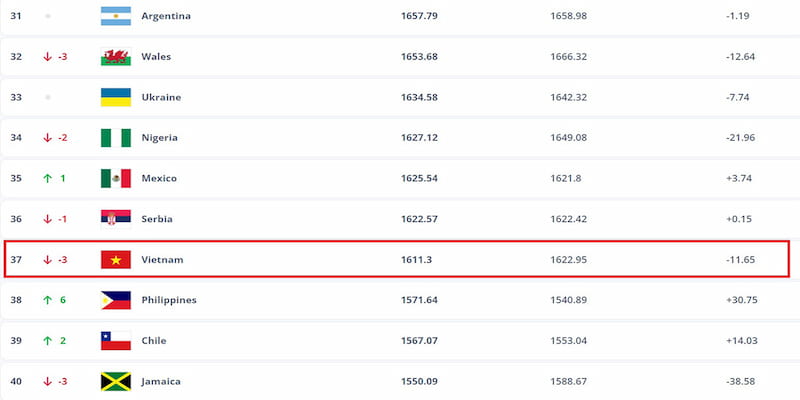800x400 pixels.
Task: Click the Argentina flag icon
Action: click(116, 16)
